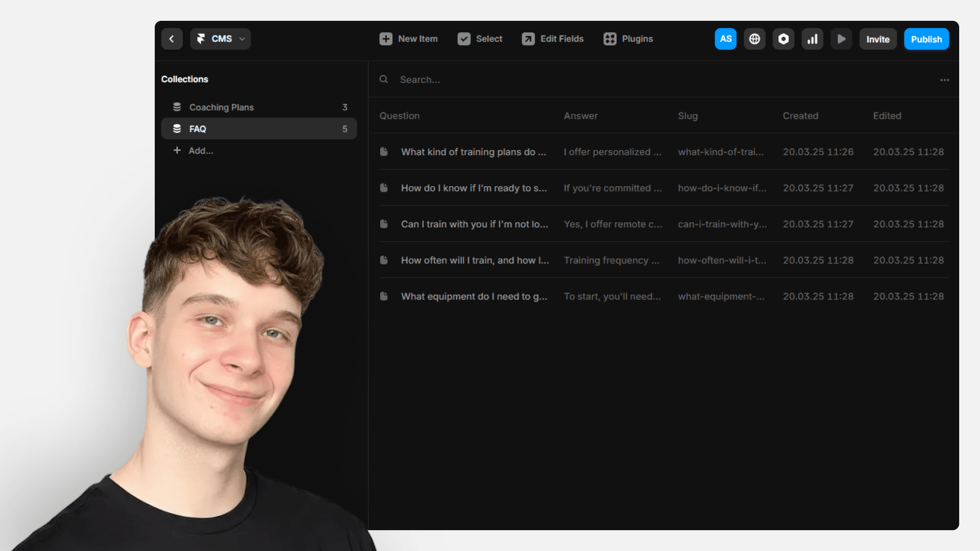
Task: Sort by the Created column header
Action: [x=800, y=116]
